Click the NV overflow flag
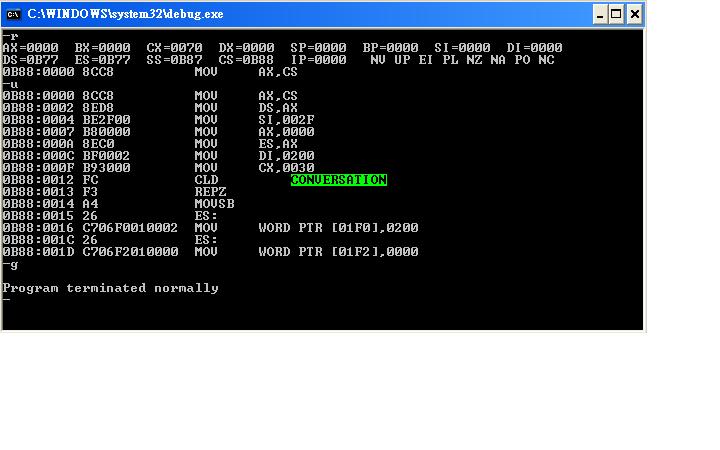 (378, 60)
